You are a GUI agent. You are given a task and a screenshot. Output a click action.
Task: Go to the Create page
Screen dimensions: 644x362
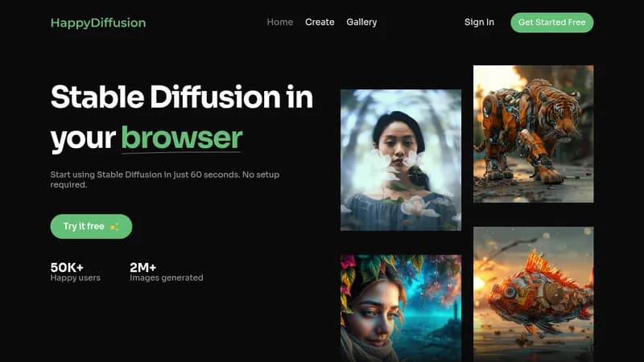[x=320, y=23]
